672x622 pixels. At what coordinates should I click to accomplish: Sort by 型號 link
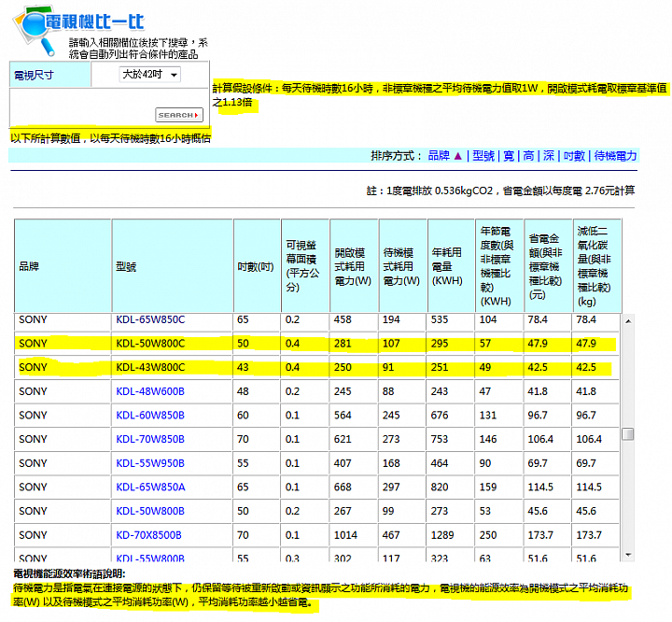(483, 155)
